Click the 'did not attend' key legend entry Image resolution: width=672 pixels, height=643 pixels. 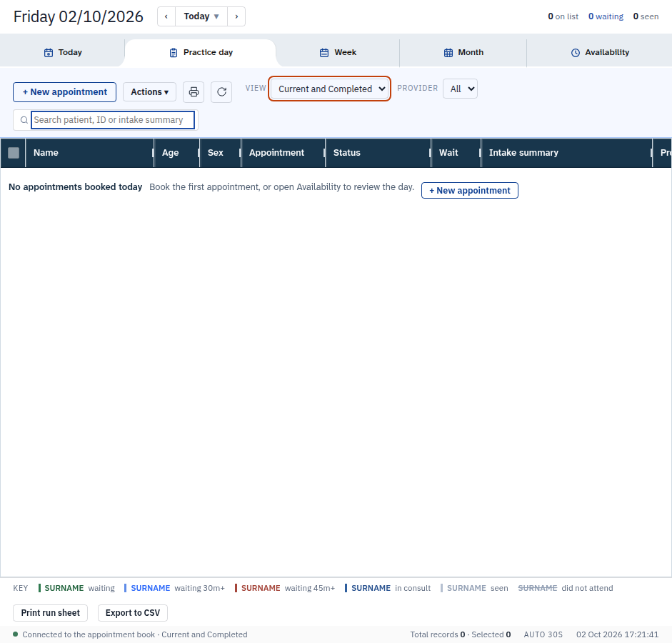[x=566, y=588]
